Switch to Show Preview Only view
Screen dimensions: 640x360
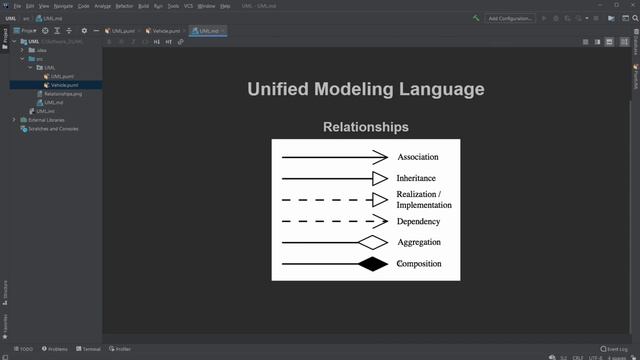tap(609, 42)
